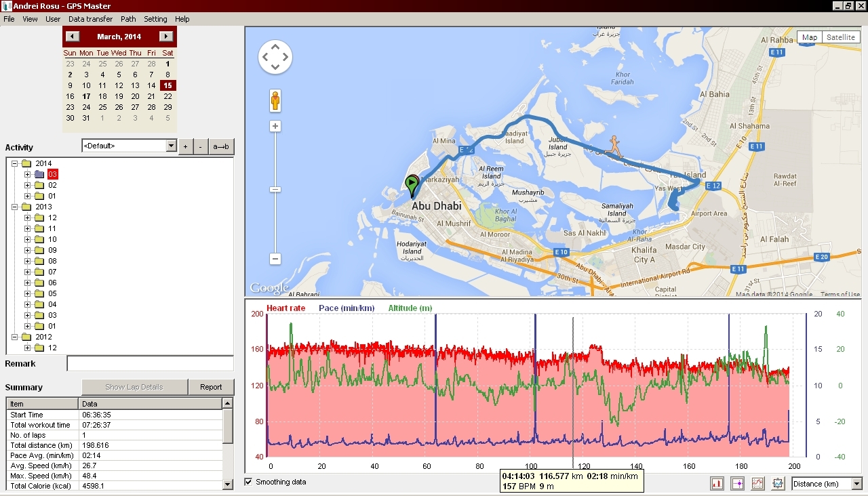Open the View menu
Image resolution: width=868 pixels, height=496 pixels.
pyautogui.click(x=30, y=19)
